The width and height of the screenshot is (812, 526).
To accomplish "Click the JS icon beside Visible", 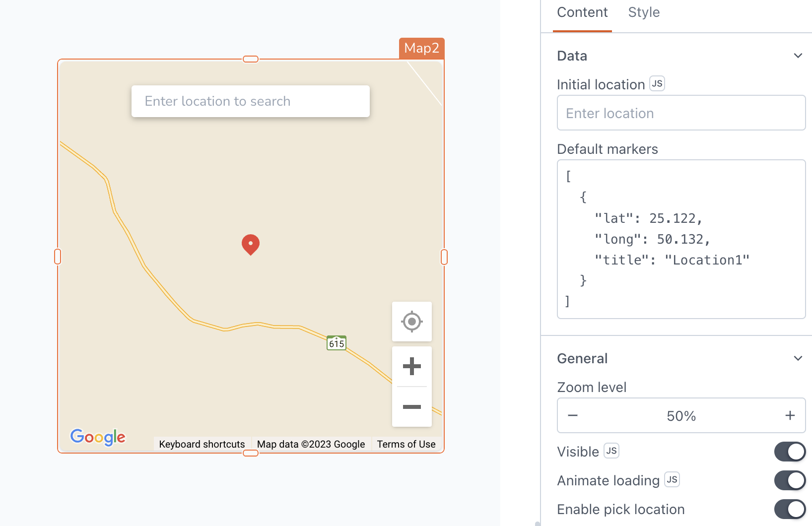I will pos(611,451).
